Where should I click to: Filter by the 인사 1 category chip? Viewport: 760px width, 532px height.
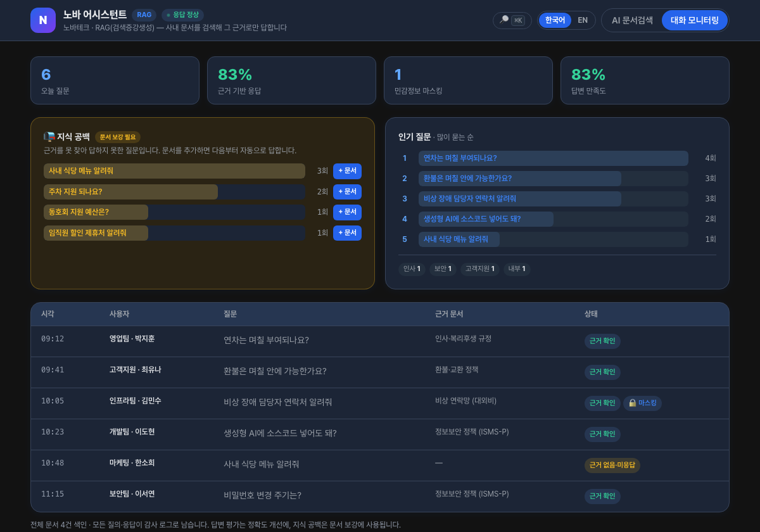(412, 269)
